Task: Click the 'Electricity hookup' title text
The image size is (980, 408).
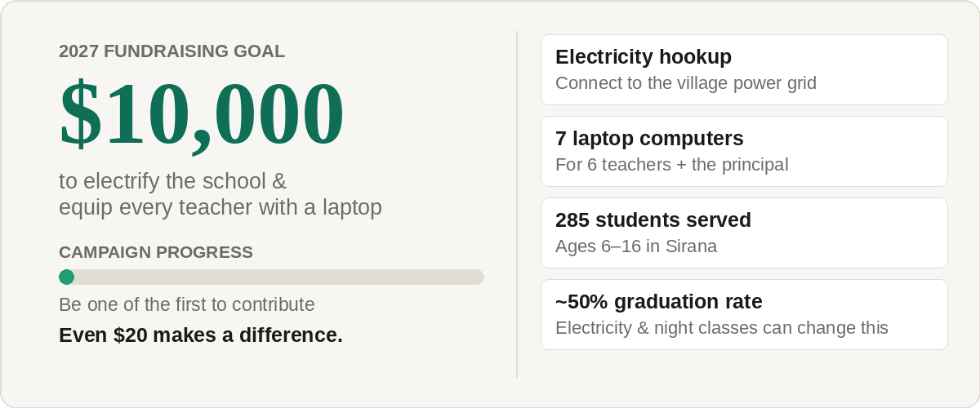Action: pos(644,57)
